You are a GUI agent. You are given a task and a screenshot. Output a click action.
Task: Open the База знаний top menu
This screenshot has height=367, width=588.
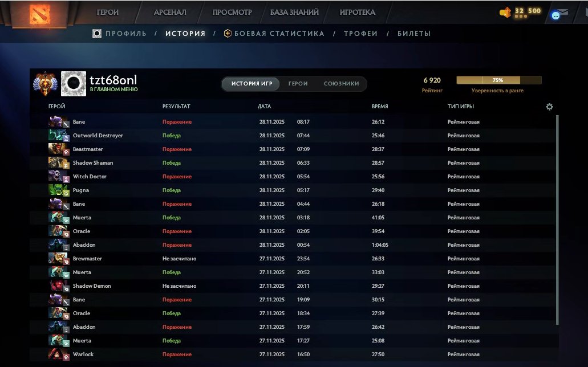(294, 12)
